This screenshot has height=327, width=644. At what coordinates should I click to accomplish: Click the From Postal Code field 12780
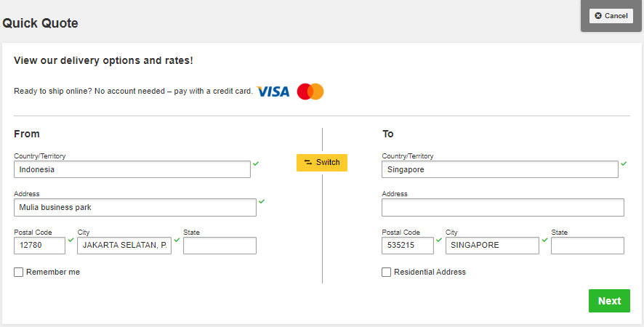pyautogui.click(x=39, y=246)
